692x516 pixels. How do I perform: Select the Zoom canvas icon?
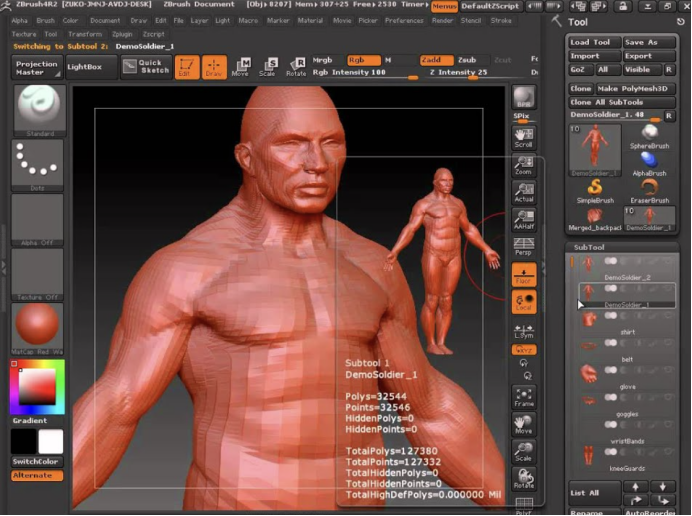point(524,166)
